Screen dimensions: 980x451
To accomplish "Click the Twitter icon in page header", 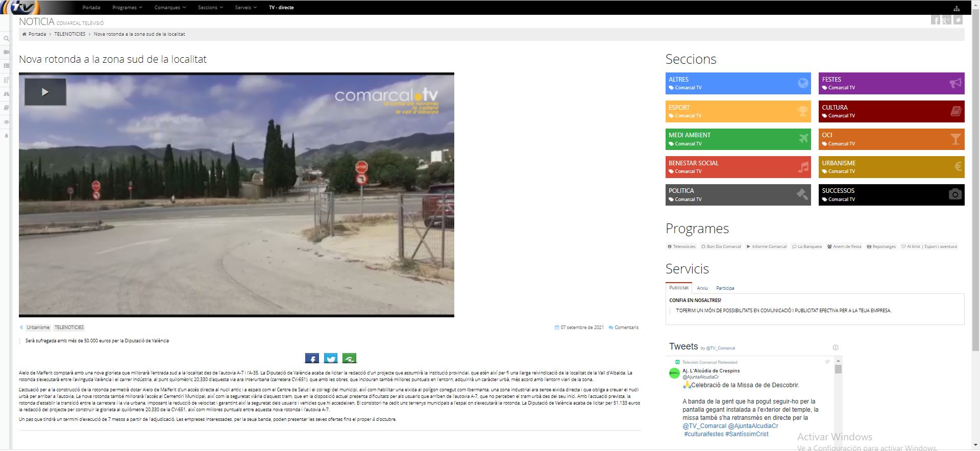I will 958,20.
